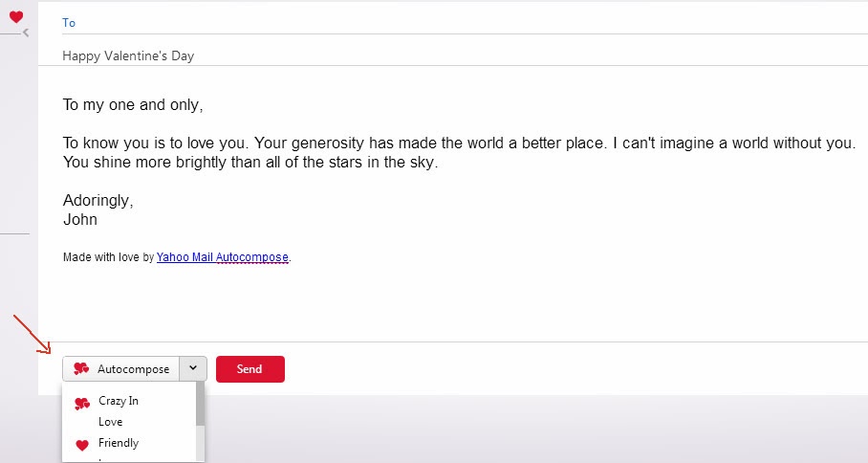Click the 'You shine more brightly' sentence
This screenshot has height=463, width=868.
249,163
